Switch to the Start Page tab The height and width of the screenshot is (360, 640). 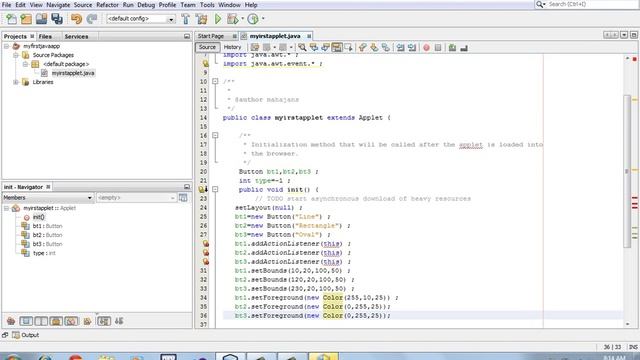(x=211, y=36)
